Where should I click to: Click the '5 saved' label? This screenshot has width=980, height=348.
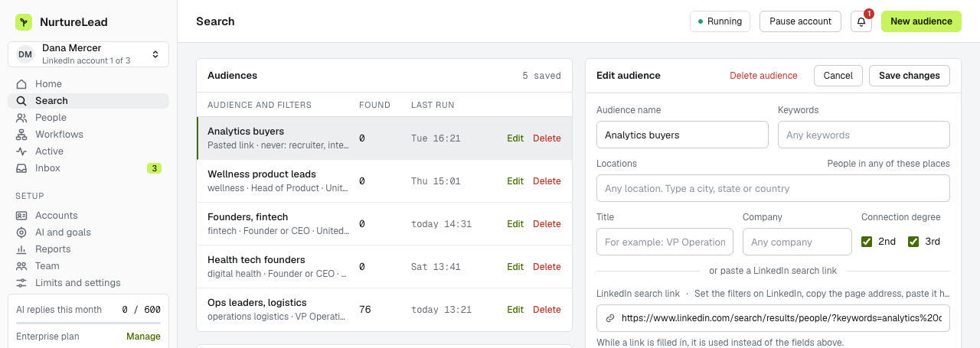coord(541,76)
